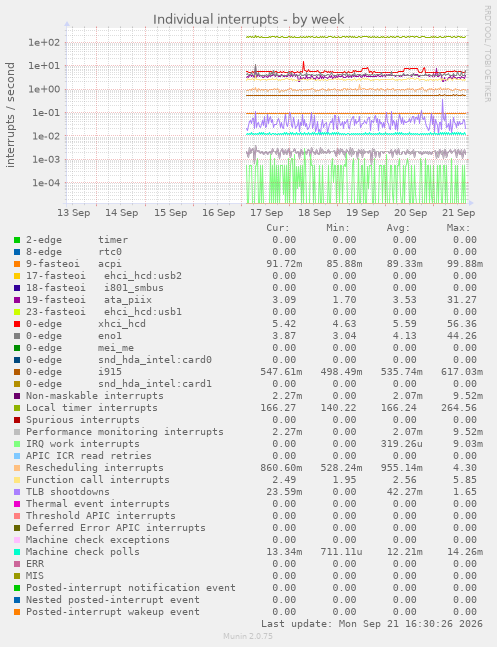Select the light green IRQ work interrupts swatch
Image resolution: width=497 pixels, height=647 pixels.
tap(17, 444)
